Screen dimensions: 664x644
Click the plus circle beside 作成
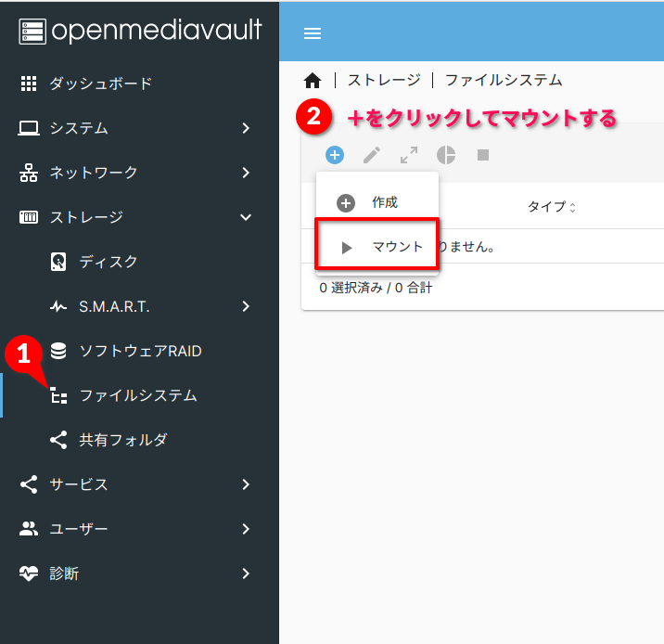coord(346,203)
